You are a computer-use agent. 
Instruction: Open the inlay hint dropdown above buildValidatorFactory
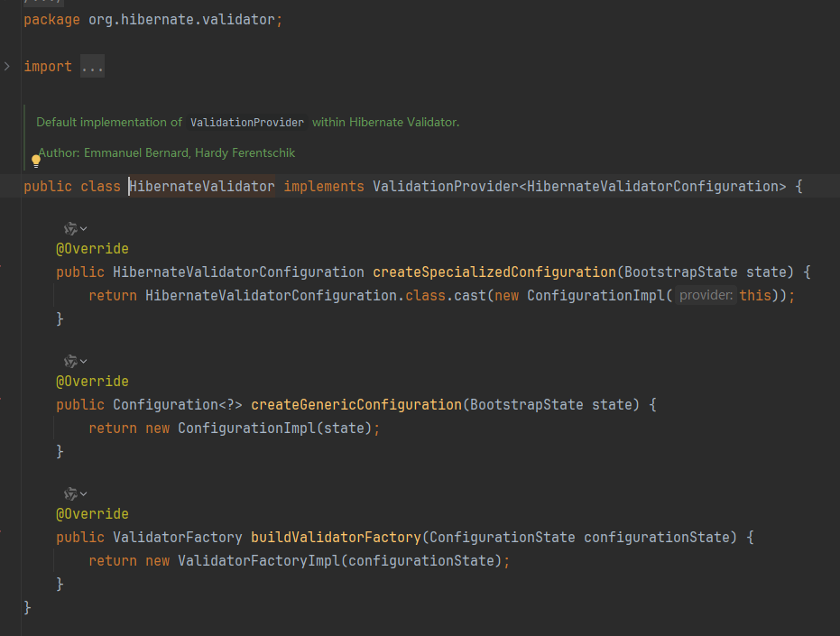tap(84, 494)
